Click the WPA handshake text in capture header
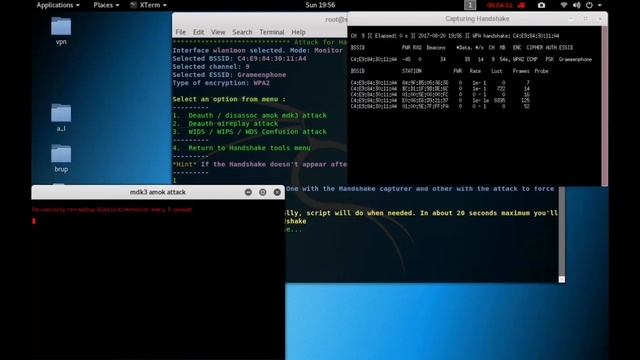The image size is (640, 360). point(516,36)
